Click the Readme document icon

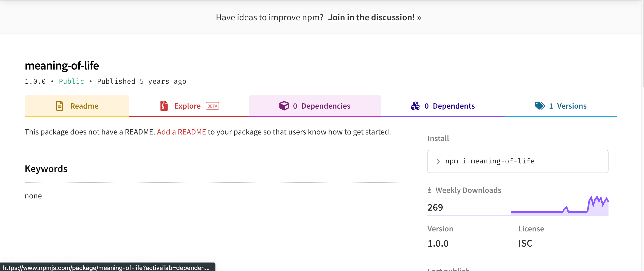(x=59, y=106)
